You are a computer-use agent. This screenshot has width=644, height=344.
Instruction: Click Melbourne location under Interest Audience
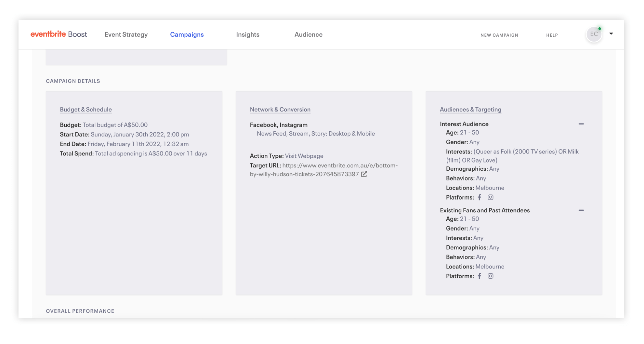click(x=490, y=188)
